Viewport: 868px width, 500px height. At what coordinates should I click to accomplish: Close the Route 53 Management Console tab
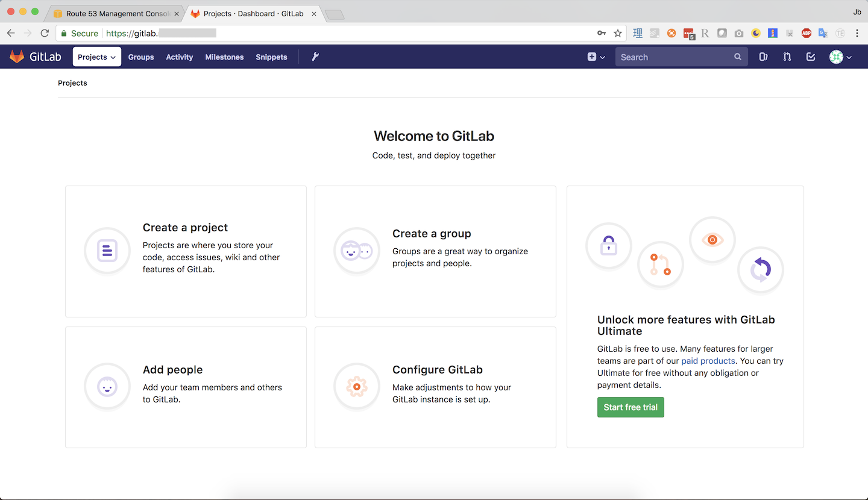point(177,14)
